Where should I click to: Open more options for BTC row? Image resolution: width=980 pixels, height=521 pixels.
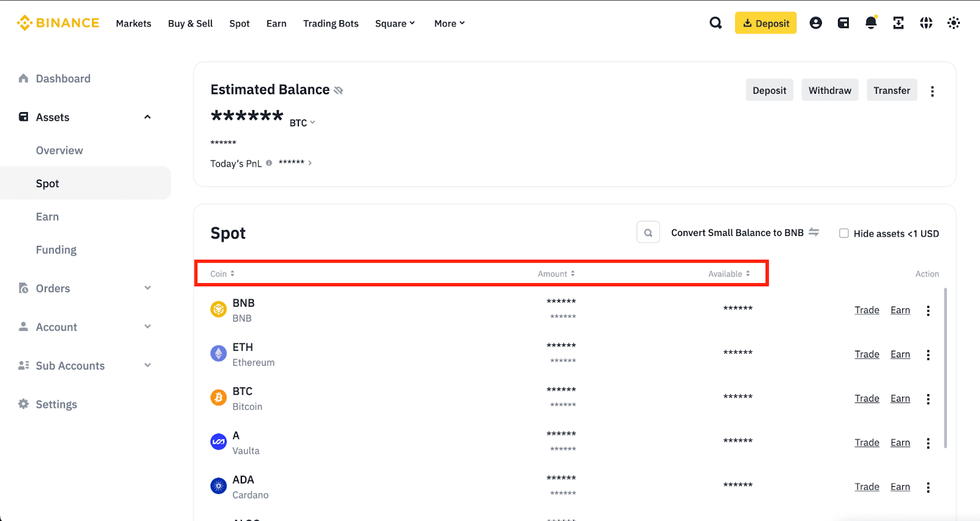click(x=928, y=398)
